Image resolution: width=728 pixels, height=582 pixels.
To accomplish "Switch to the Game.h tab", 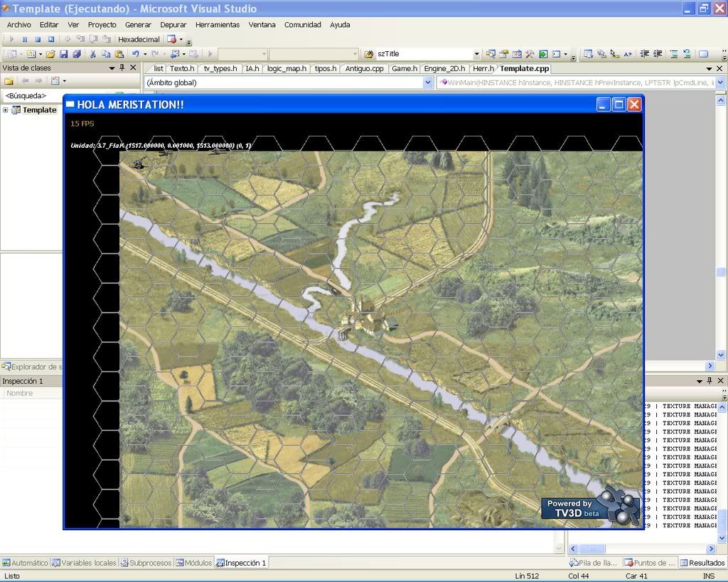I will pyautogui.click(x=404, y=69).
